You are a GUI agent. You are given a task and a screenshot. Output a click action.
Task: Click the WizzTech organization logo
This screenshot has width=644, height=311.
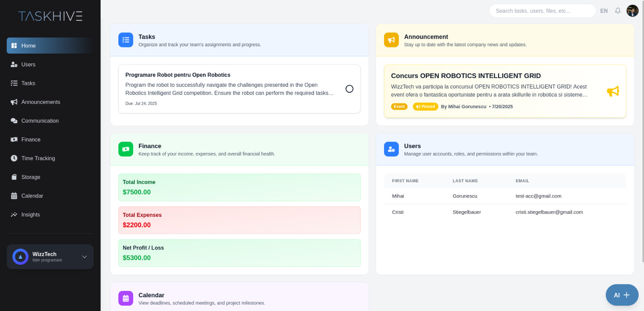coord(20,257)
